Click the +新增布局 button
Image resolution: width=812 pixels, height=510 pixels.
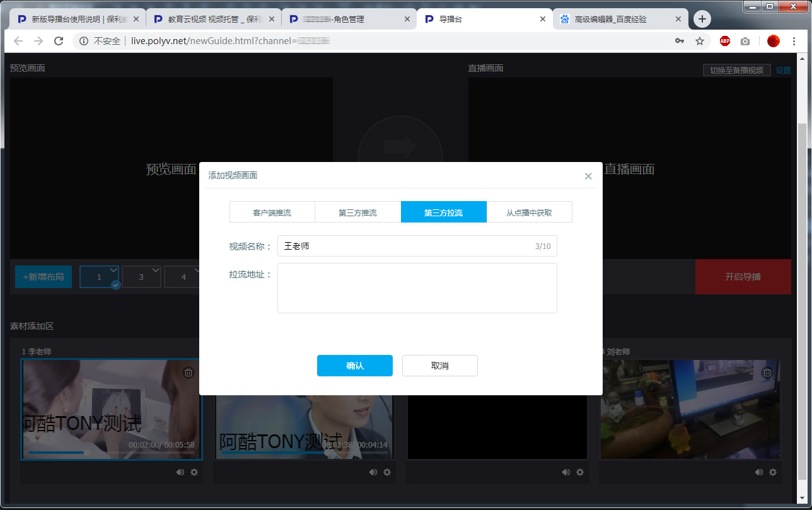[43, 277]
